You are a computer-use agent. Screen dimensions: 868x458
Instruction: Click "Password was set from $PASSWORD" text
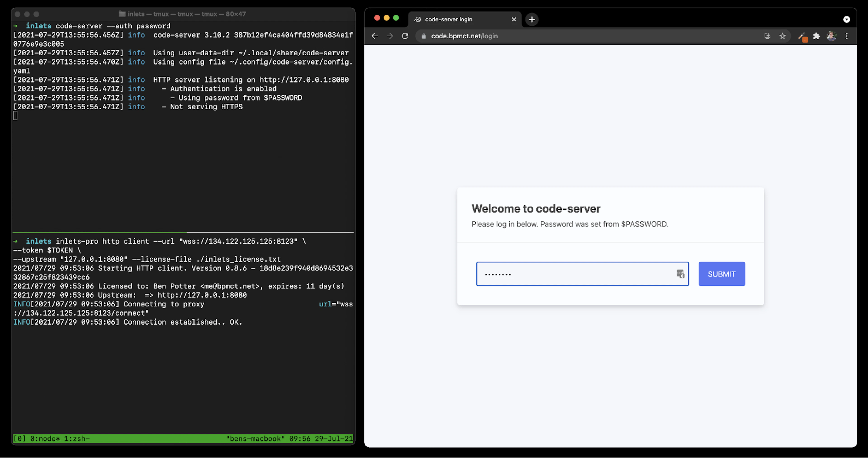point(604,224)
